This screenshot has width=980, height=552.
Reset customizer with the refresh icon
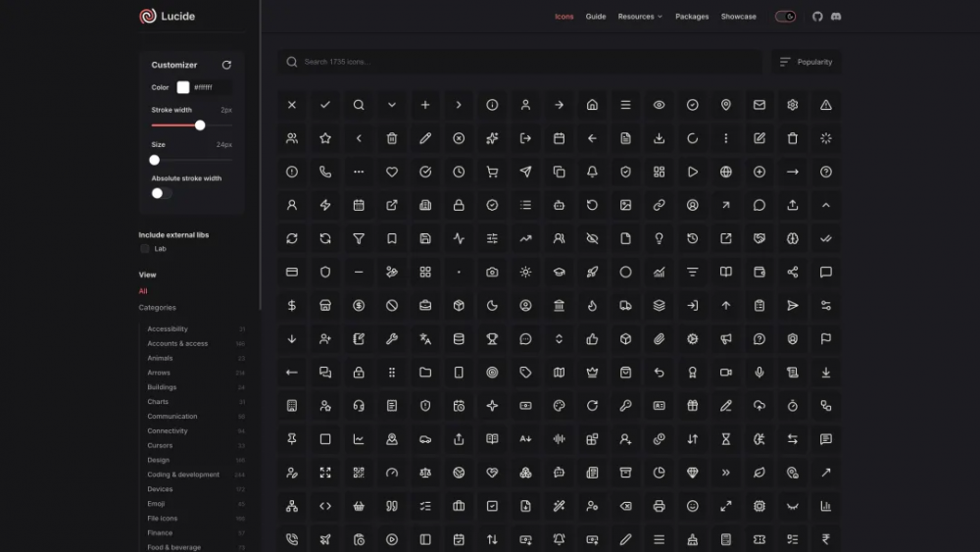click(226, 65)
